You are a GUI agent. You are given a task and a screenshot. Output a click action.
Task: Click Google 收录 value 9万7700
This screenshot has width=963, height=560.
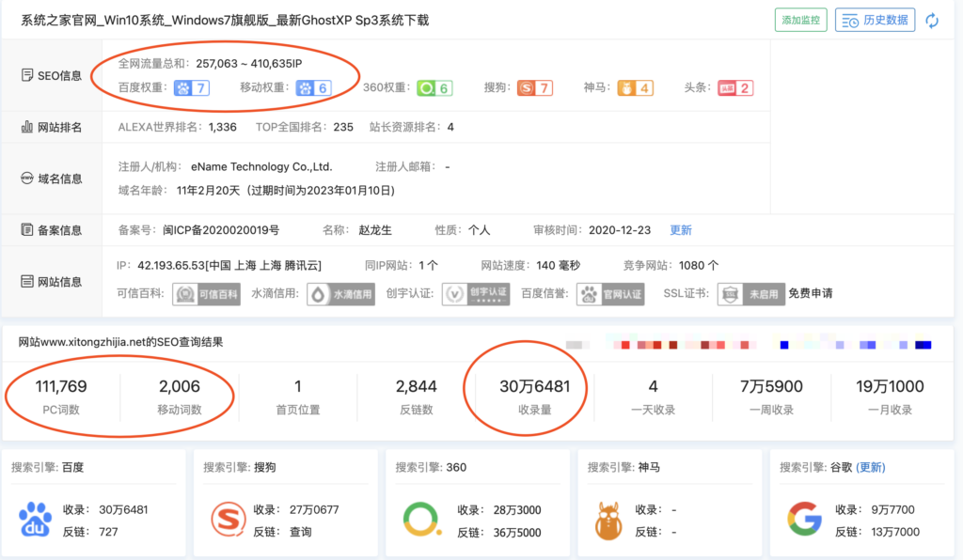tap(893, 509)
